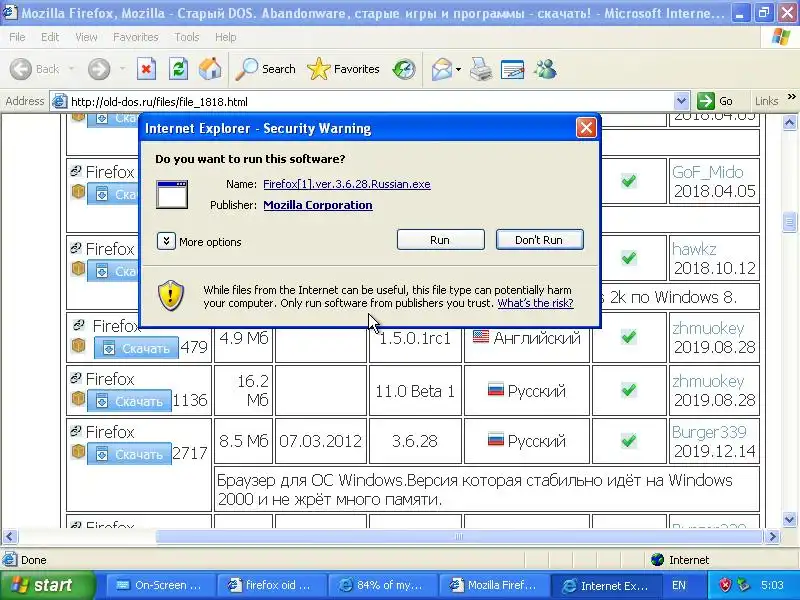Close the Security Warning dialog
This screenshot has width=800, height=600.
tap(586, 128)
